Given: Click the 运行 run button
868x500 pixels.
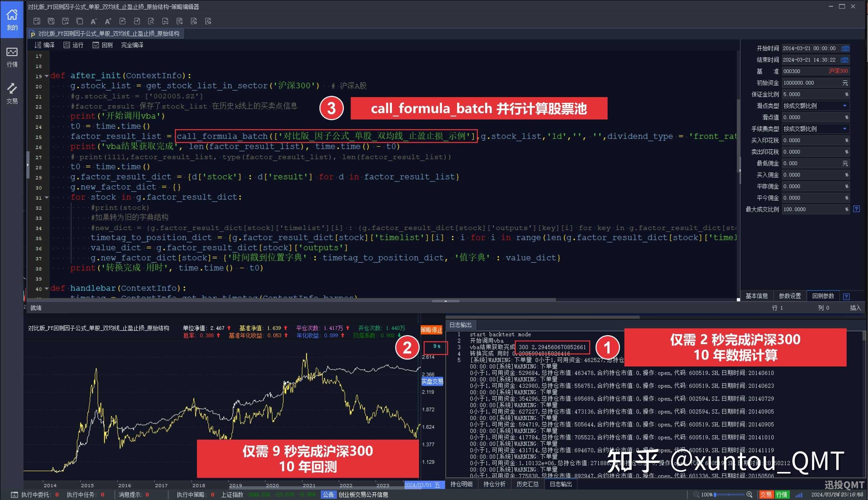Looking at the screenshot, I should click(x=73, y=45).
